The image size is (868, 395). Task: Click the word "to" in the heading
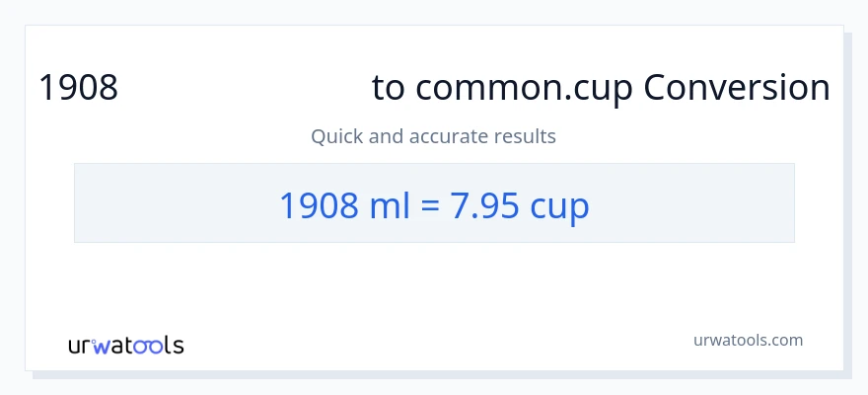388,89
